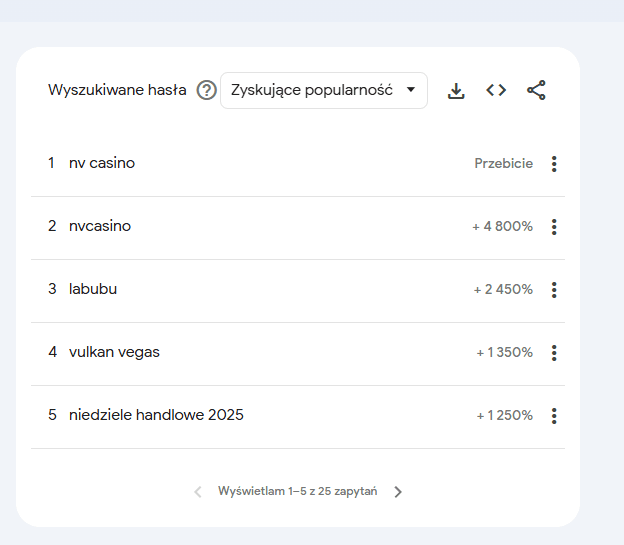The image size is (624, 545).
Task: Open more options for vulkan vegas
Action: click(554, 353)
